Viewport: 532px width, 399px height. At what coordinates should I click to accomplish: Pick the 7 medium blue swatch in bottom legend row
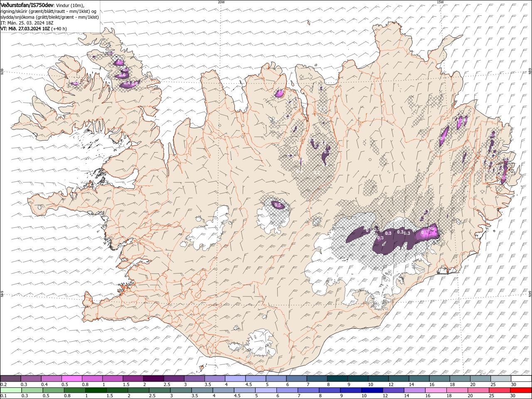point(308,390)
